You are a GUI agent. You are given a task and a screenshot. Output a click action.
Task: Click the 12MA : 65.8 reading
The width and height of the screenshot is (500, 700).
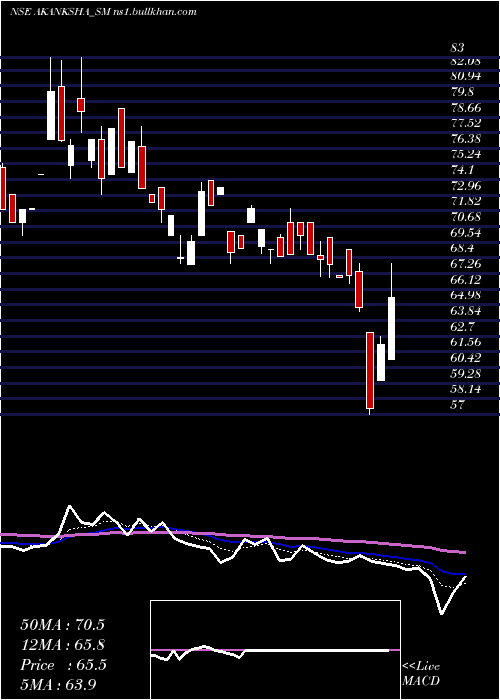(x=62, y=645)
